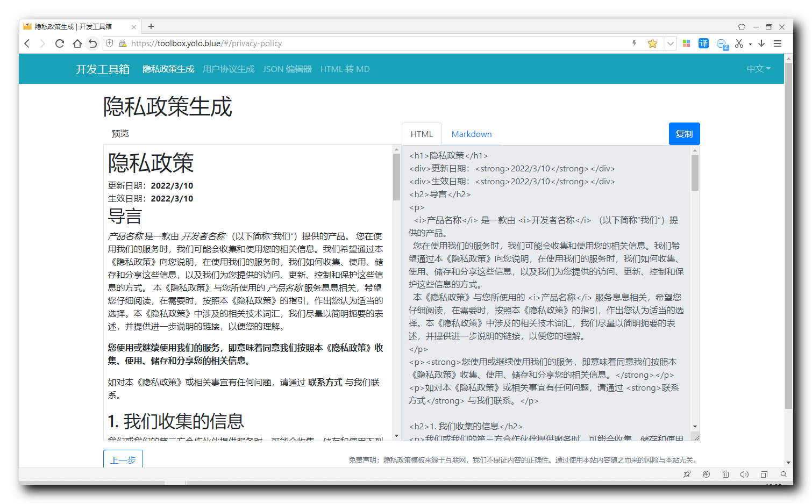Switch to the Markdown tab
812x504 pixels.
[x=472, y=134]
